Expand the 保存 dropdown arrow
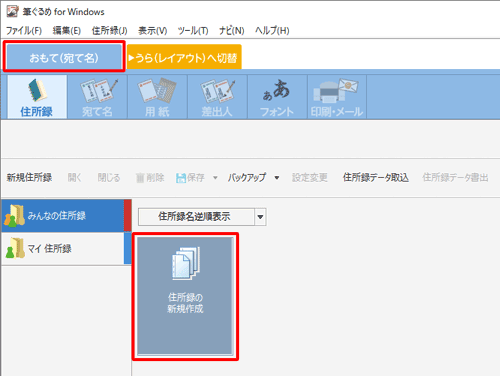 pos(215,178)
